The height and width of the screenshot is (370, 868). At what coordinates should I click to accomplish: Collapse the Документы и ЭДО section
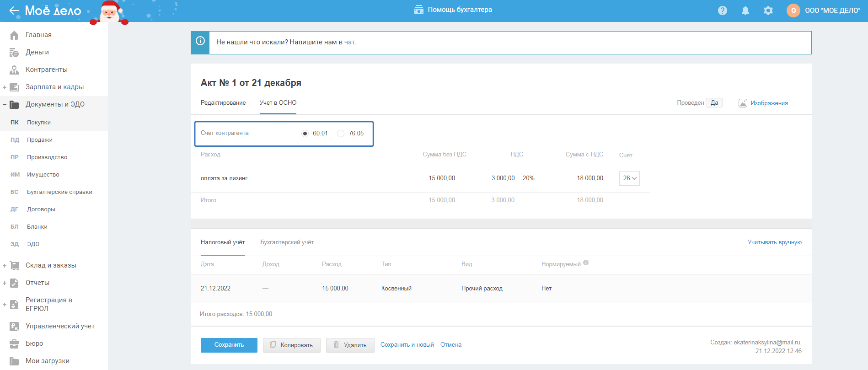[x=5, y=105]
